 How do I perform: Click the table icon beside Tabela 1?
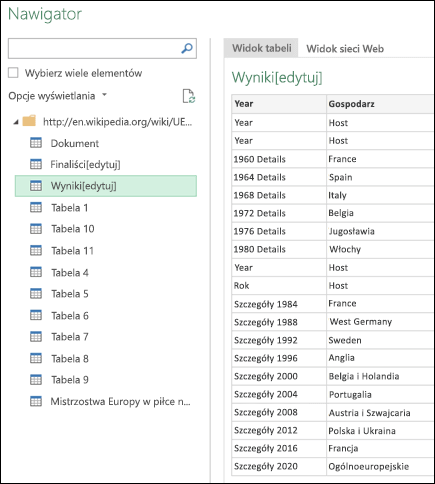pos(36,207)
